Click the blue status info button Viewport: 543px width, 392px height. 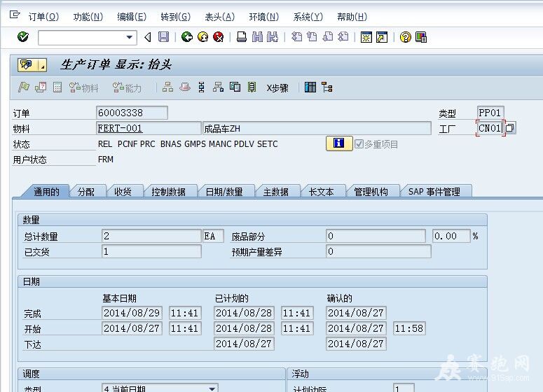pyautogui.click(x=339, y=143)
